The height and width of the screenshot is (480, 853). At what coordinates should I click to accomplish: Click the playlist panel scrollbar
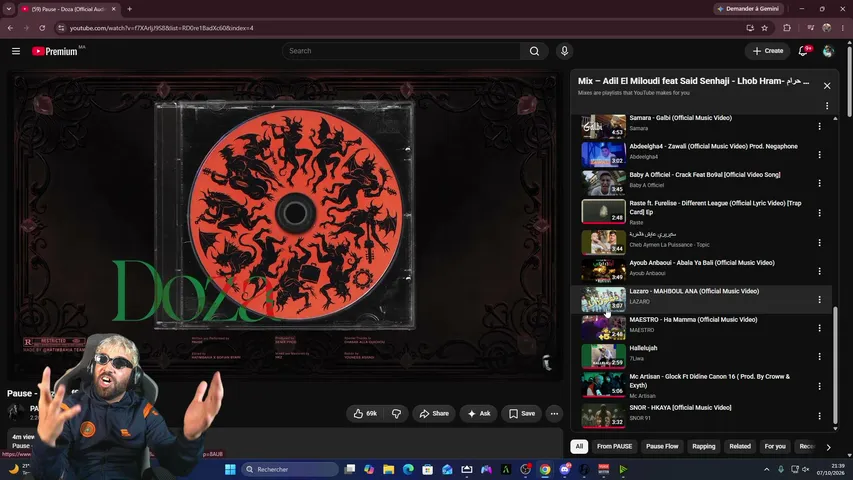click(x=836, y=365)
